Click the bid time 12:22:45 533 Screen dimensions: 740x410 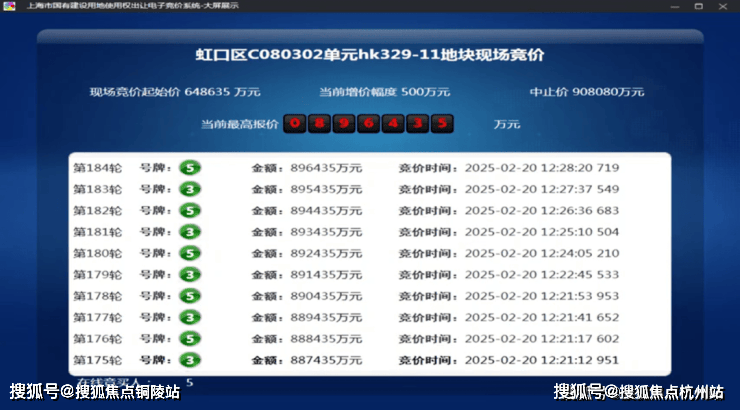coord(580,275)
